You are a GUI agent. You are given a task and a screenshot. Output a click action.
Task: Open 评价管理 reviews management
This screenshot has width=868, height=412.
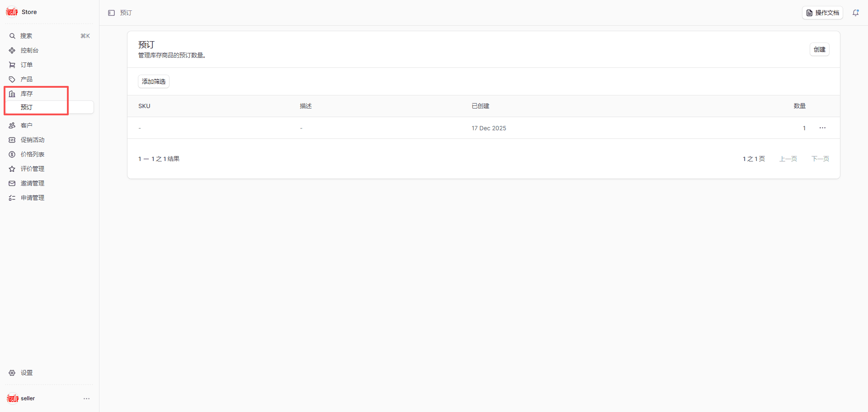pyautogui.click(x=33, y=169)
